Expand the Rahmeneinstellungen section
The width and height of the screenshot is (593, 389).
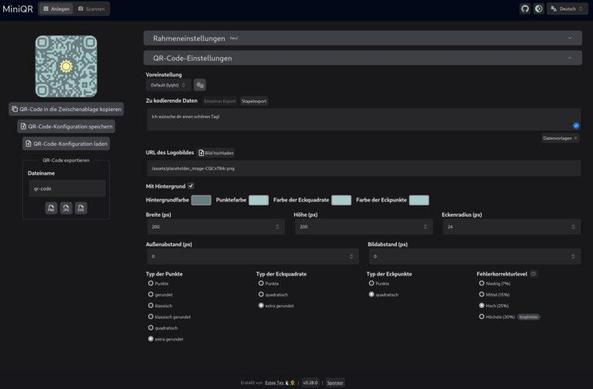pos(363,38)
